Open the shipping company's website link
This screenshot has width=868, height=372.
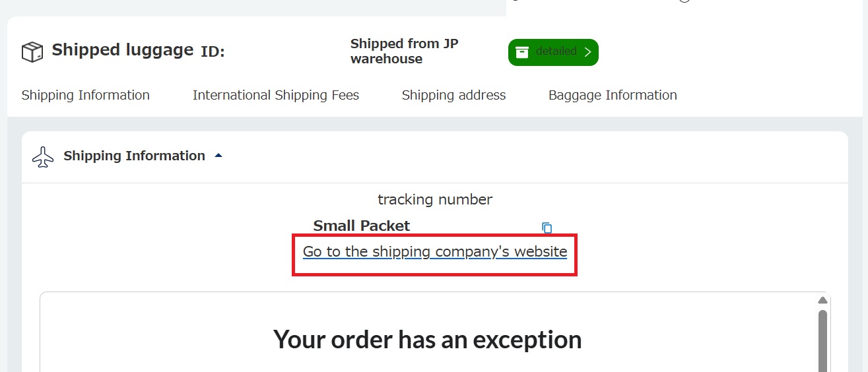435,251
